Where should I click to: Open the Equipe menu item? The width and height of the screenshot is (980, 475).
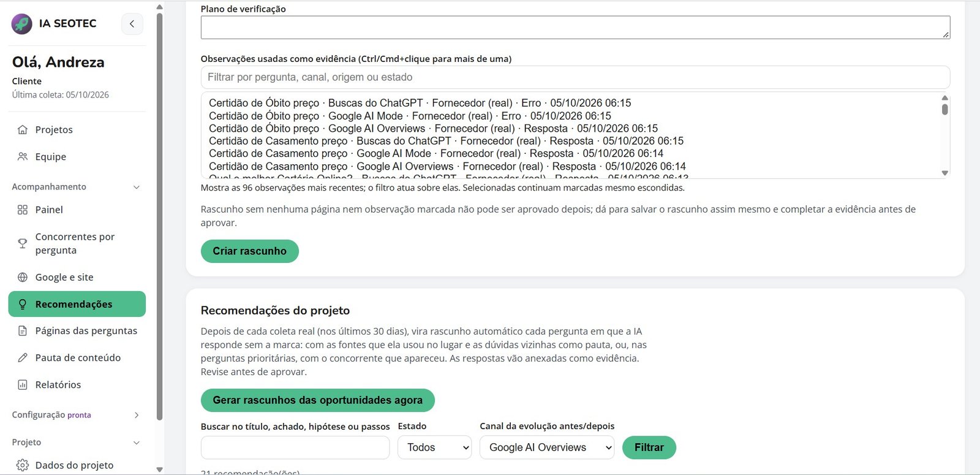click(x=77, y=157)
